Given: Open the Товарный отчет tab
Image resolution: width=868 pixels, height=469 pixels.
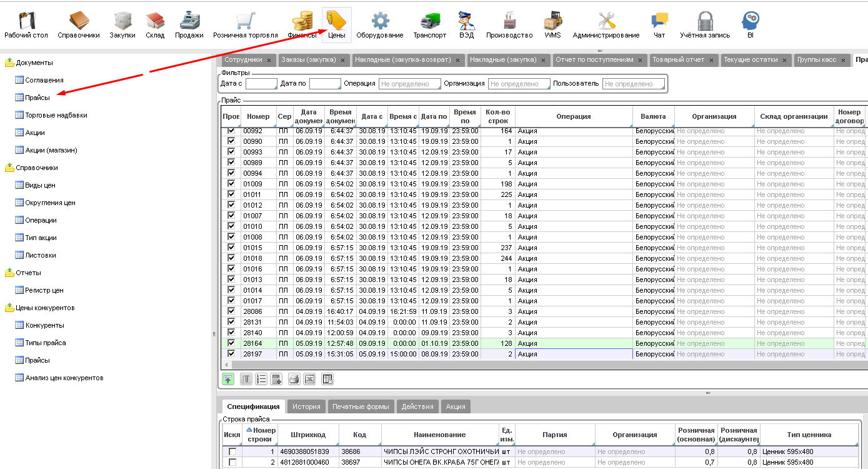Looking at the screenshot, I should click(678, 60).
